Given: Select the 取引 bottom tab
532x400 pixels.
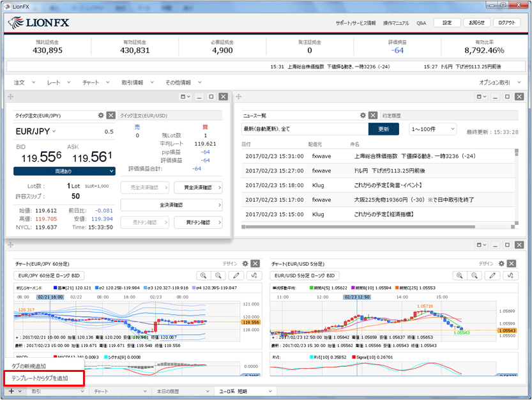Looking at the screenshot, I should [36, 392].
